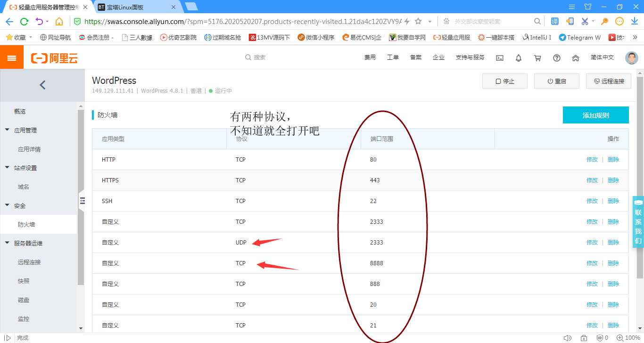Viewport: 644px width, 343px height.
Task: Click the 停止 server button
Action: click(x=505, y=81)
